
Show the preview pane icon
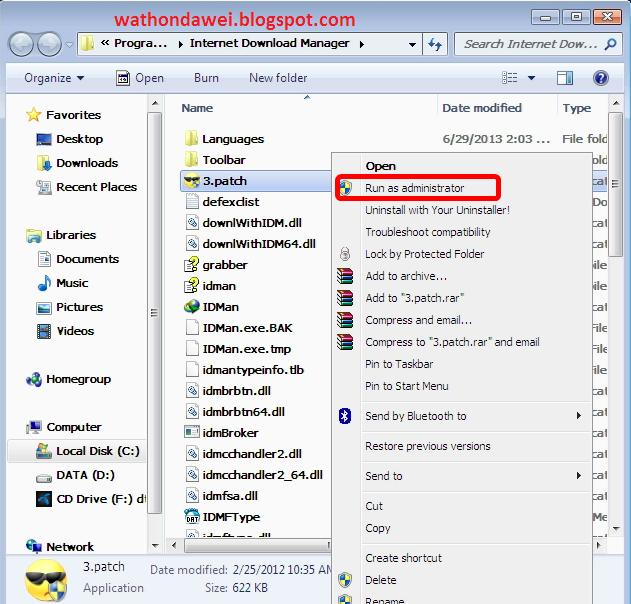pos(565,78)
